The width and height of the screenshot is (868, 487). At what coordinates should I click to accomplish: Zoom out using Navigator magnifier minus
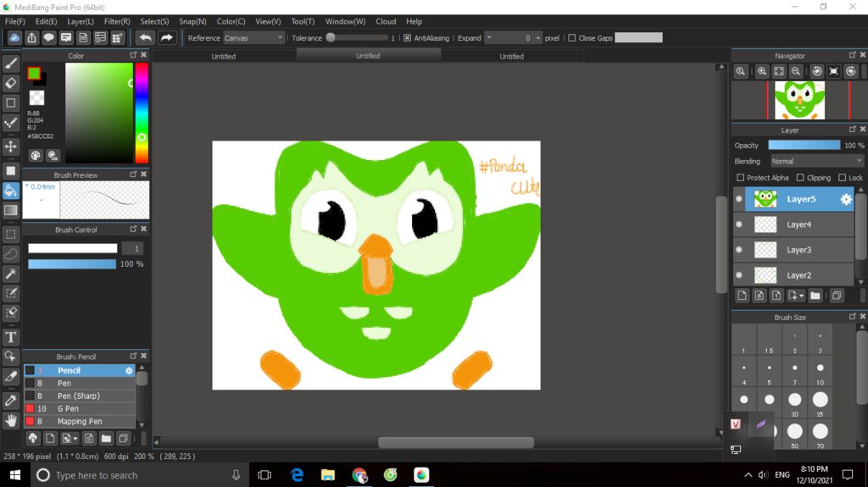pos(796,71)
